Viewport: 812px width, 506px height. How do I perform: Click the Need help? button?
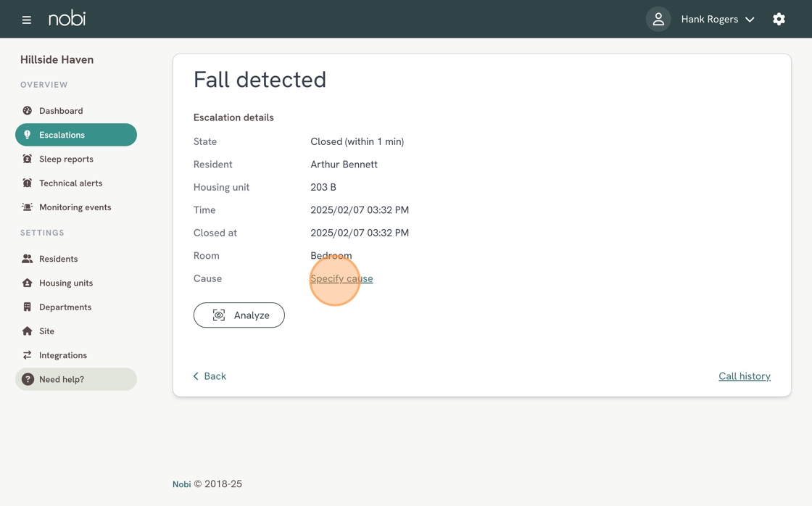point(76,379)
